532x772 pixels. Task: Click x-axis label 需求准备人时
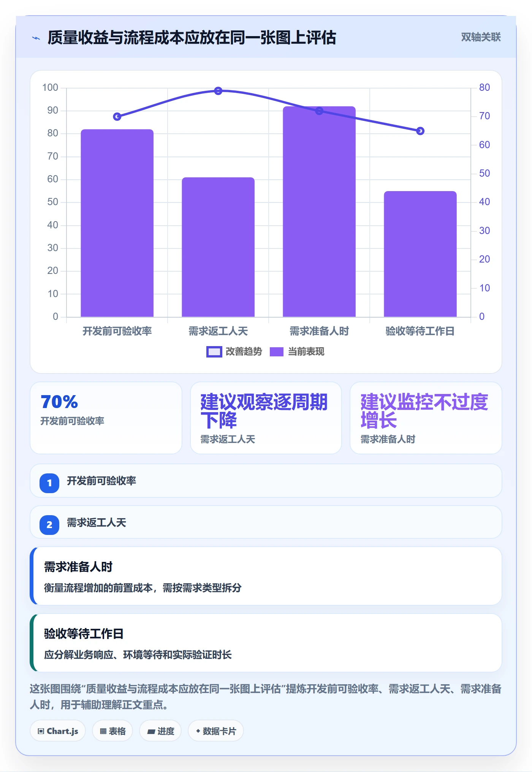[x=319, y=331]
